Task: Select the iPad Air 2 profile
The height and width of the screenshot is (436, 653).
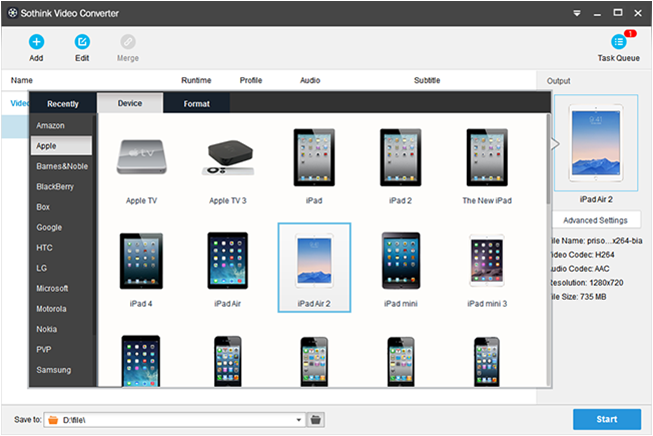Action: coord(314,268)
